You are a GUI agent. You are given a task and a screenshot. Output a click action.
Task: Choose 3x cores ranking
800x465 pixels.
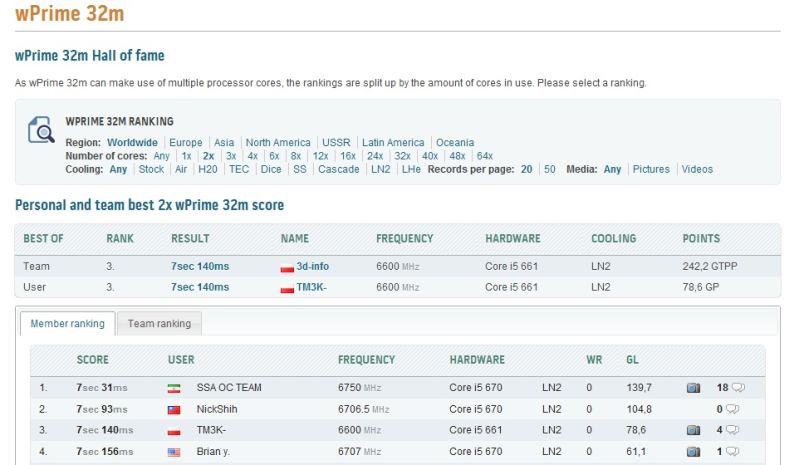pyautogui.click(x=231, y=156)
